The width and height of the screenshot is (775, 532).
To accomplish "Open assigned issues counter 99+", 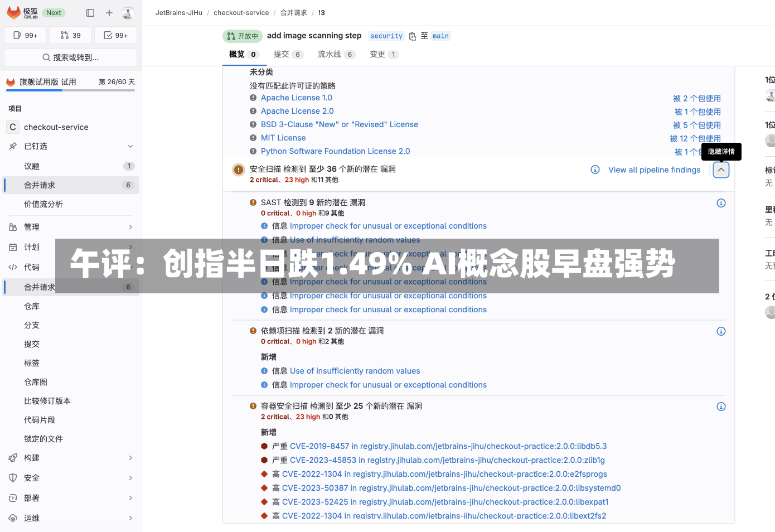I will (25, 35).
